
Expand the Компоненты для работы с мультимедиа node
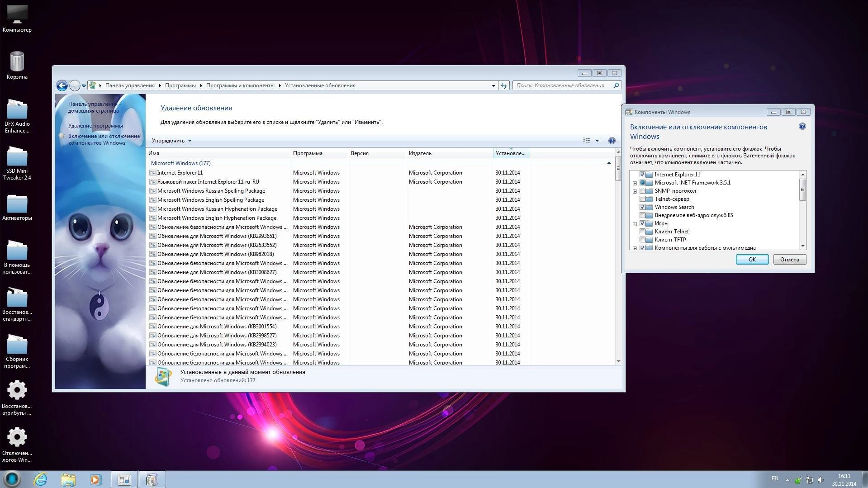[635, 248]
